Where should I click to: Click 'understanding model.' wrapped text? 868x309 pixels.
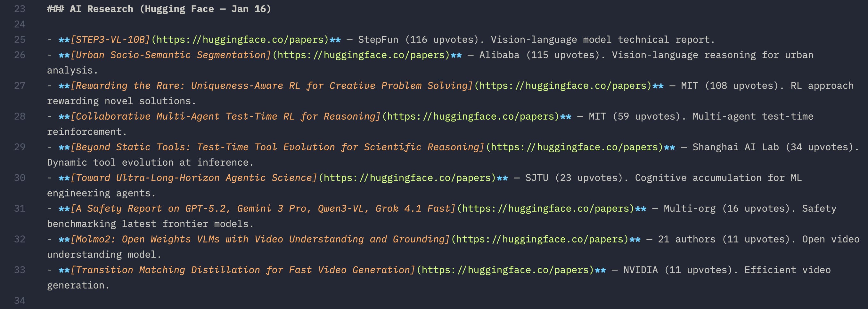[x=104, y=255]
